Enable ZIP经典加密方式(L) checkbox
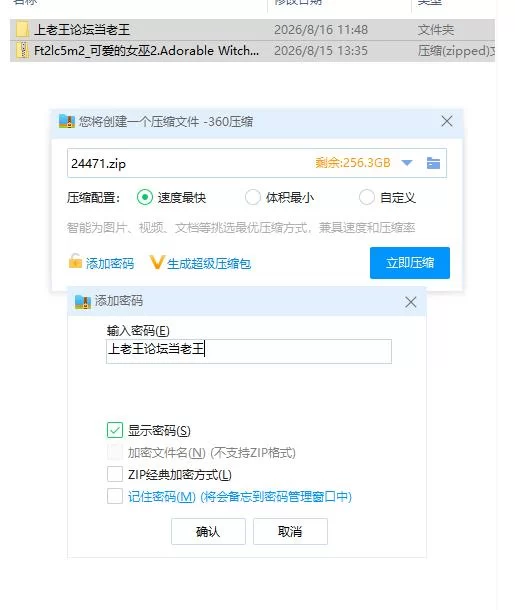Image resolution: width=515 pixels, height=610 pixels. (x=115, y=474)
